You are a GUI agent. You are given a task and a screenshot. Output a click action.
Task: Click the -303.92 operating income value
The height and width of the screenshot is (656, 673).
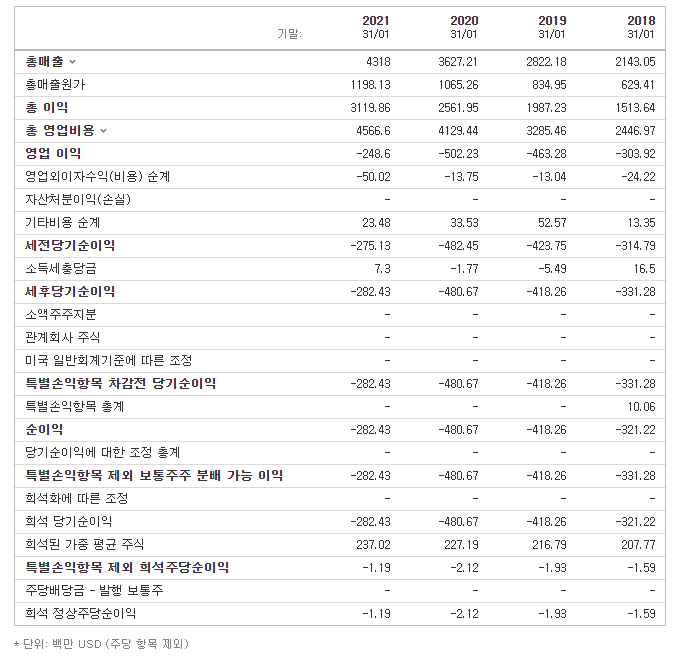click(635, 154)
